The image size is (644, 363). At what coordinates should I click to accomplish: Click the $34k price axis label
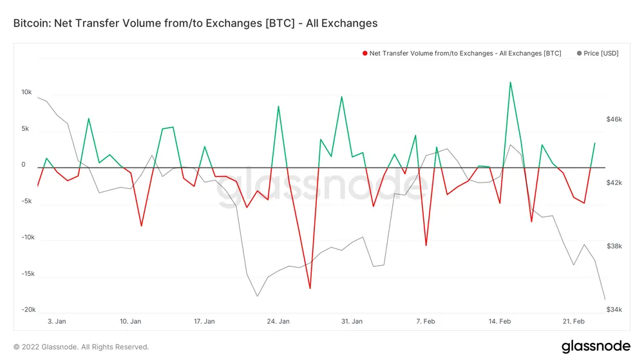[614, 309]
